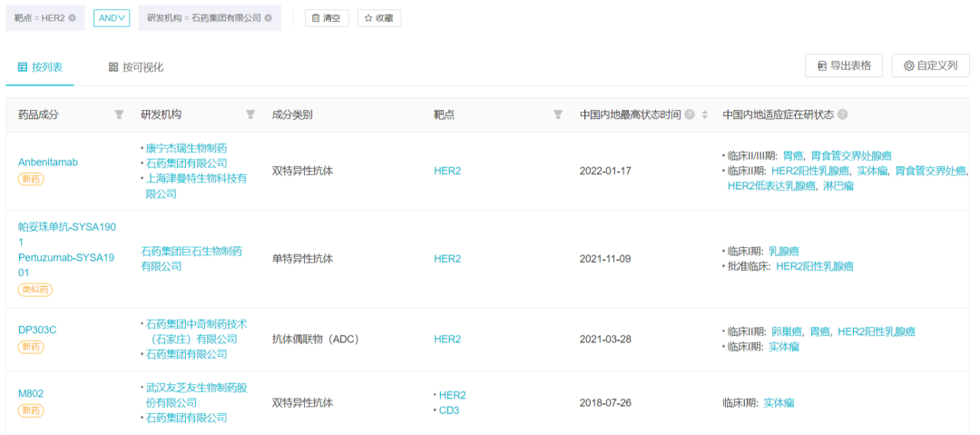Click the 成分类别 column header

click(292, 114)
